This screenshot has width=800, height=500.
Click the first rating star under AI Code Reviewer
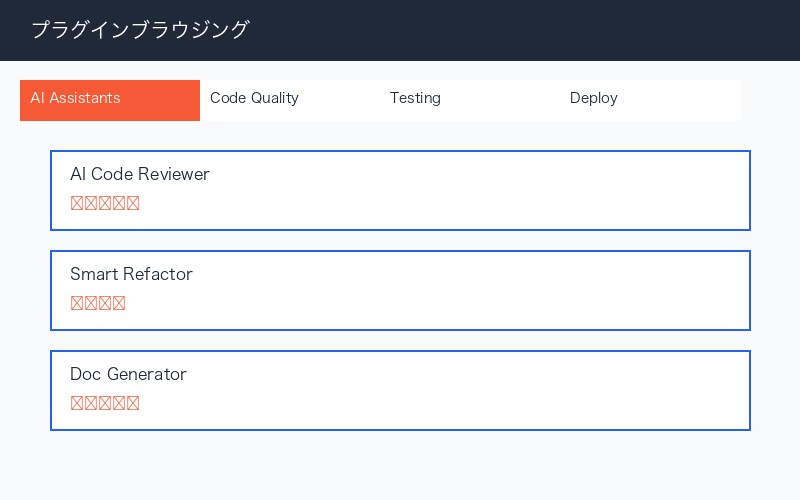(x=77, y=203)
